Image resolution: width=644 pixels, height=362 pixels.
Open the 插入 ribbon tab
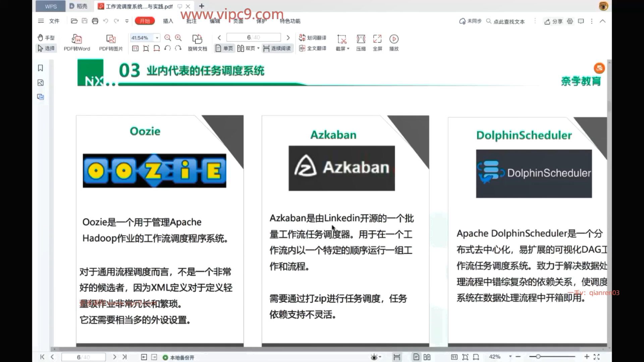(168, 21)
